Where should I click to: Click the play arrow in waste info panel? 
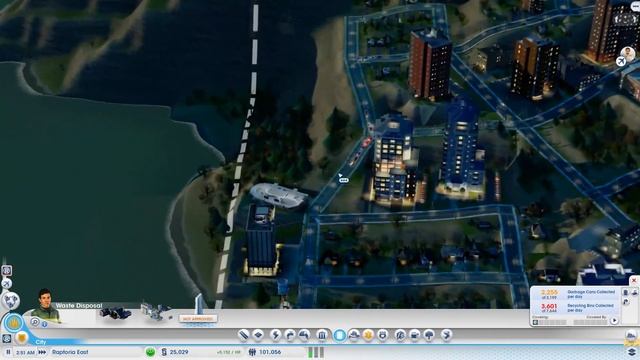(x=614, y=321)
